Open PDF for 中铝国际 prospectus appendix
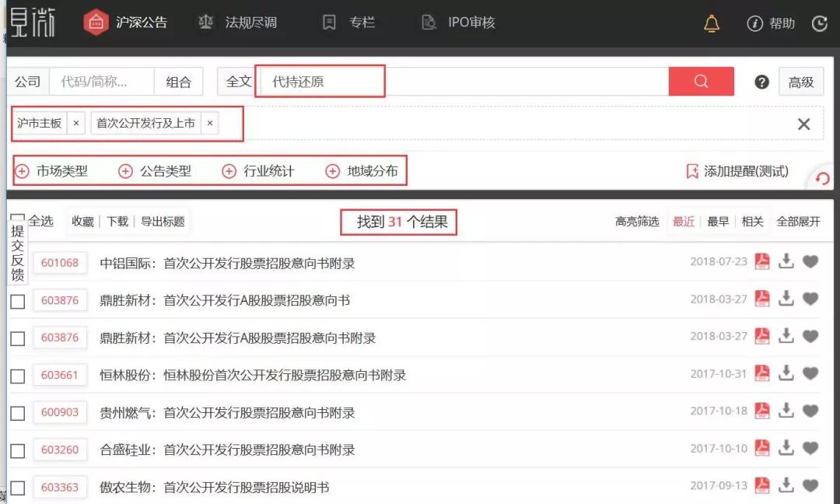 click(x=762, y=262)
